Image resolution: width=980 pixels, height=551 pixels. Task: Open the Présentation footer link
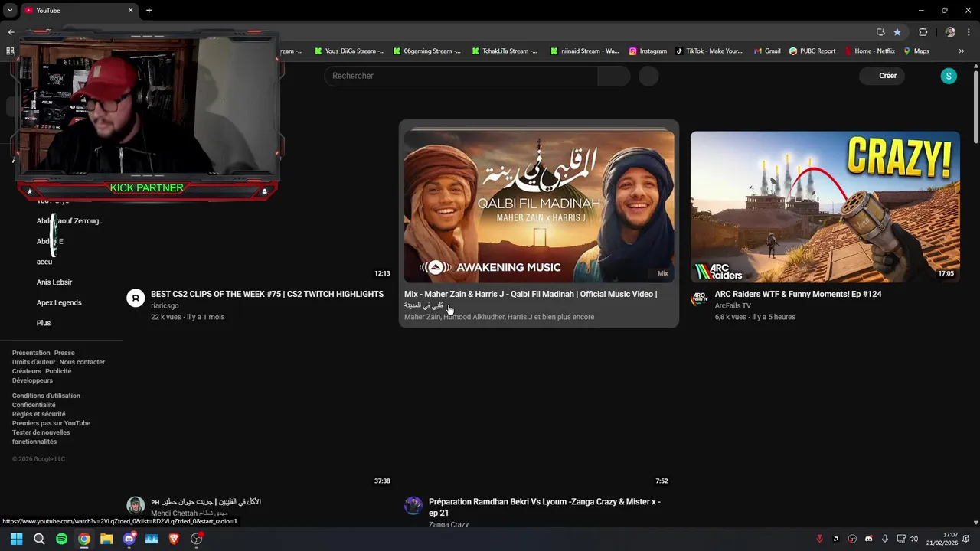[x=31, y=353]
